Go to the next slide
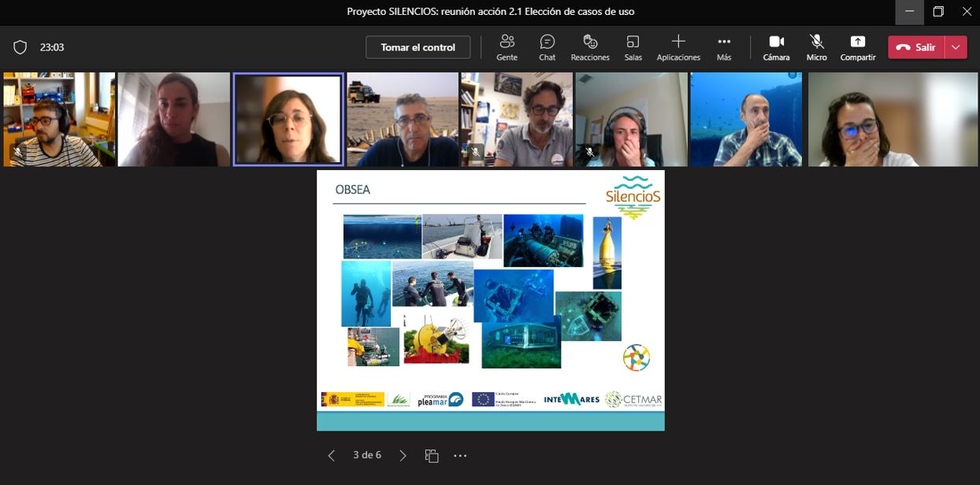The height and width of the screenshot is (485, 980). 403,455
